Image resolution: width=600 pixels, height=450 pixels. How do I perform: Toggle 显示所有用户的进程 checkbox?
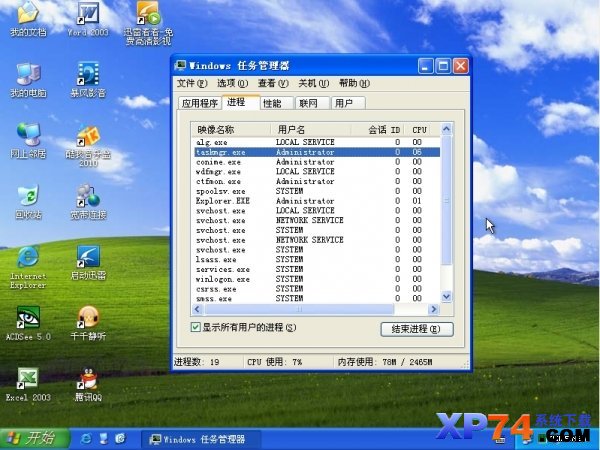[x=196, y=327]
